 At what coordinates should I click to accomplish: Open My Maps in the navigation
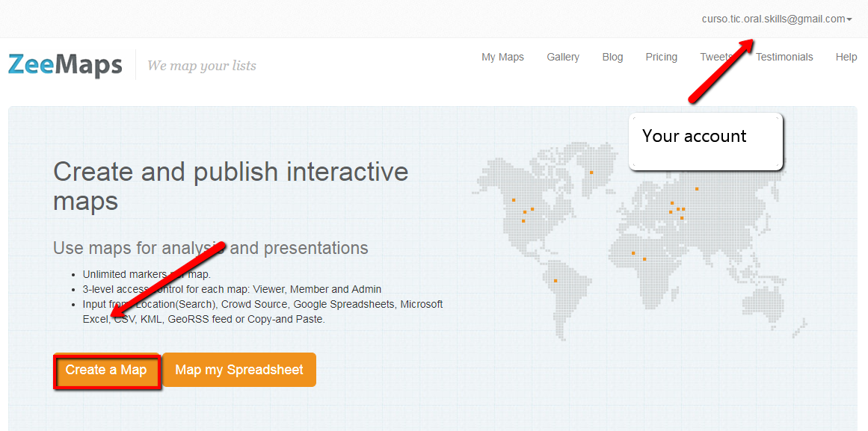(x=502, y=57)
